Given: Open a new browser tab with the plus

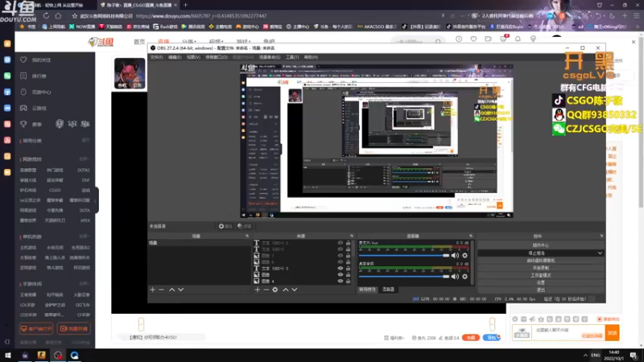Looking at the screenshot, I should 185,5.
